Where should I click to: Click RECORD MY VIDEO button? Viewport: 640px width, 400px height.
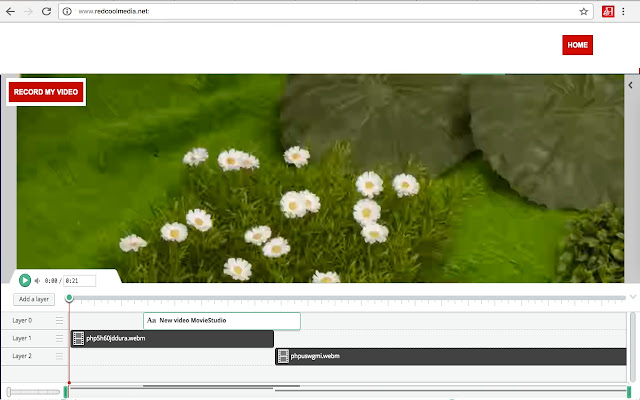tap(46, 92)
